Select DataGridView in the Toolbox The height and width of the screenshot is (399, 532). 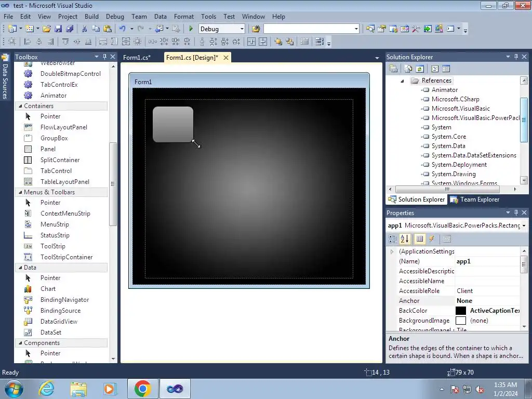pyautogui.click(x=59, y=321)
